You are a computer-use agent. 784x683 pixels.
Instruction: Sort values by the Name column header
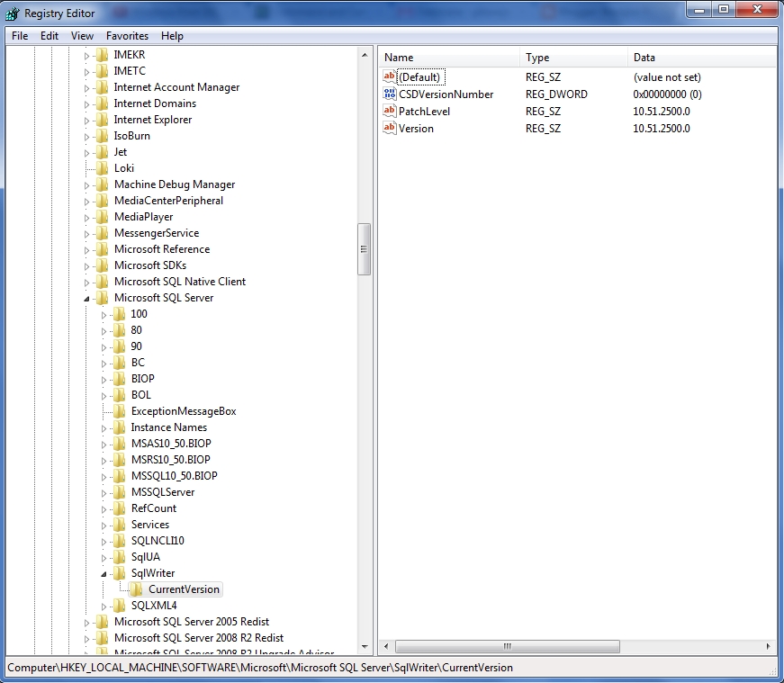(449, 58)
